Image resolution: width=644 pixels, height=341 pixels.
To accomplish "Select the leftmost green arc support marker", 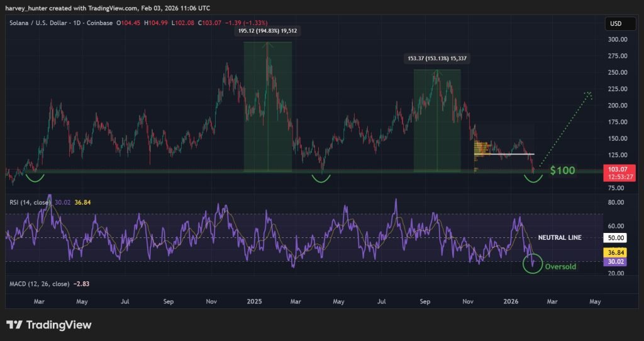I will [34, 178].
